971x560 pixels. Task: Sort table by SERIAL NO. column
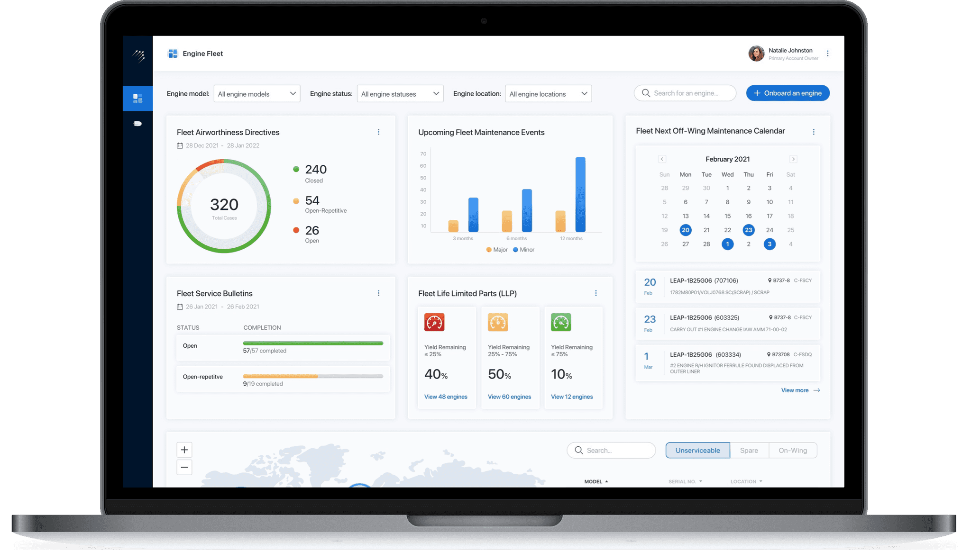[686, 481]
